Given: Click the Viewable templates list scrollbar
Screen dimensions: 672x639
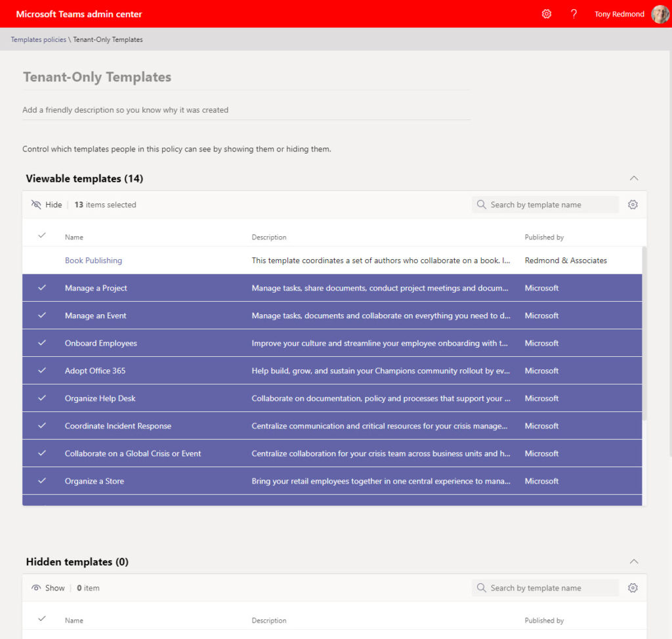Looking at the screenshot, I should point(644,333).
